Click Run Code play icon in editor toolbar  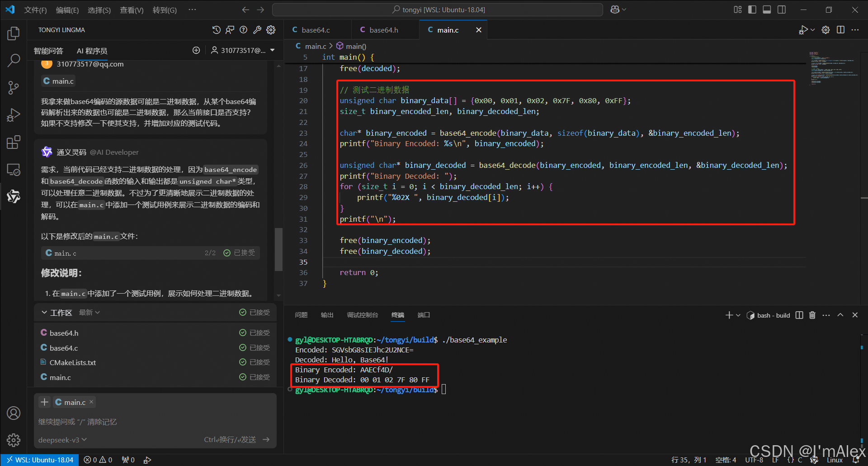click(803, 30)
